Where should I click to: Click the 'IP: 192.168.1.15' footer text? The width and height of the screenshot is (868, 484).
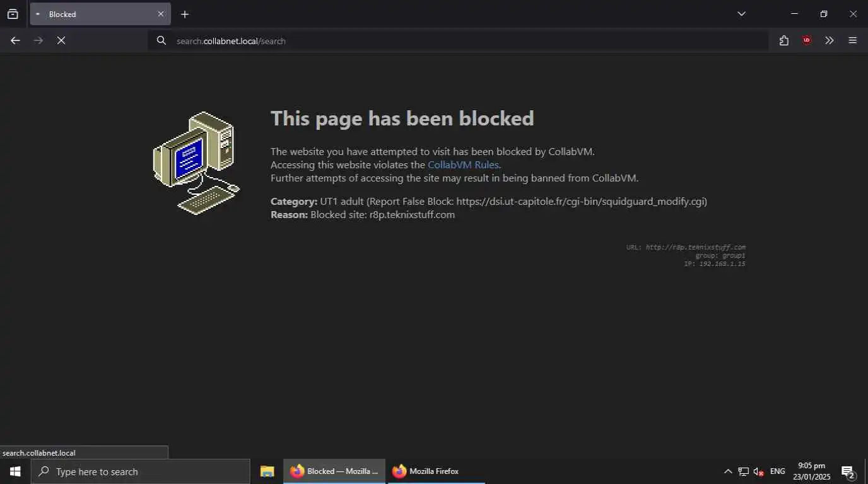click(x=715, y=263)
